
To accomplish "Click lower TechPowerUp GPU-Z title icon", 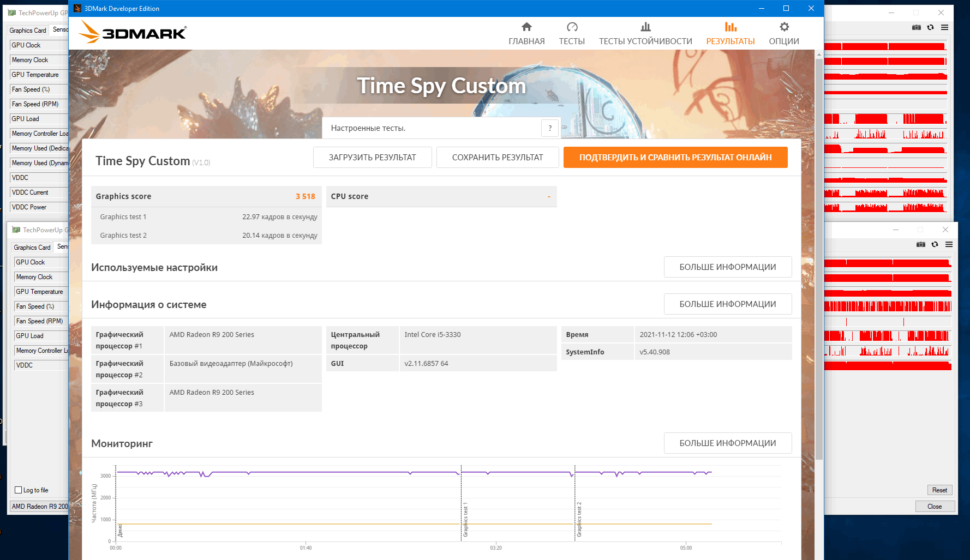I will click(x=16, y=230).
